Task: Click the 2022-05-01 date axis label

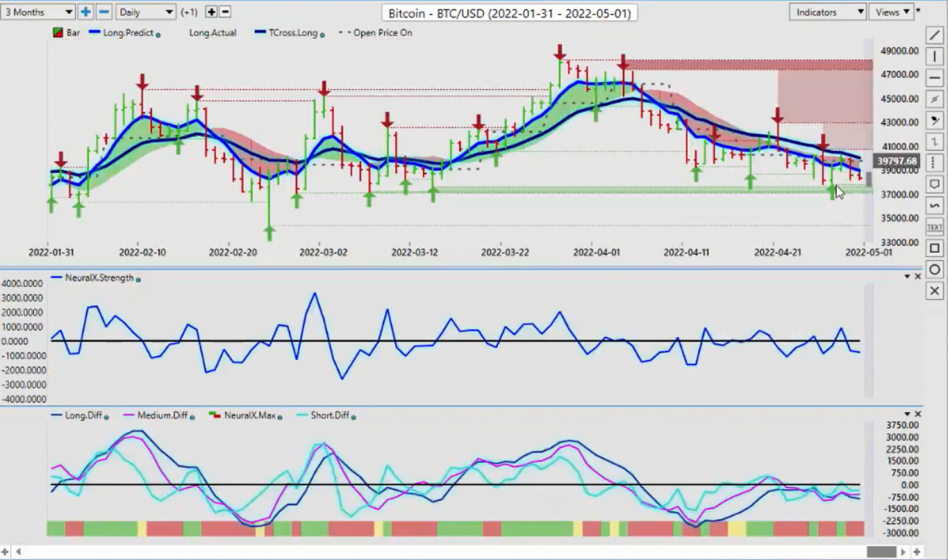Action: point(868,252)
